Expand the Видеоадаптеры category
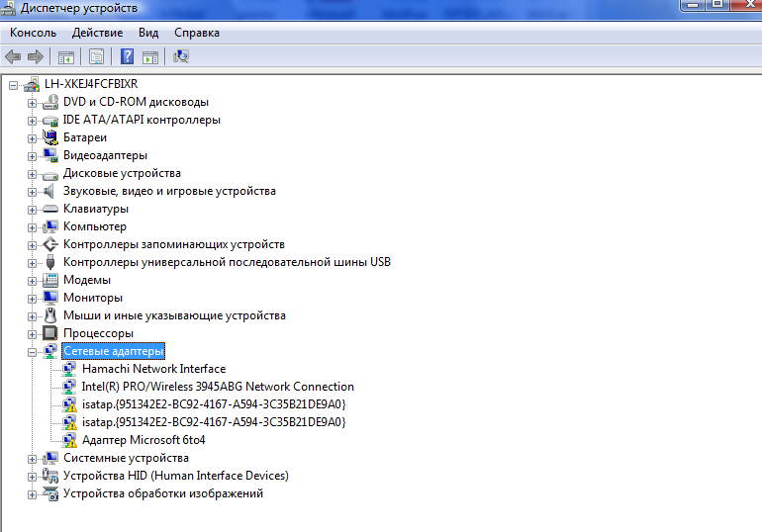The width and height of the screenshot is (762, 532). tap(32, 156)
